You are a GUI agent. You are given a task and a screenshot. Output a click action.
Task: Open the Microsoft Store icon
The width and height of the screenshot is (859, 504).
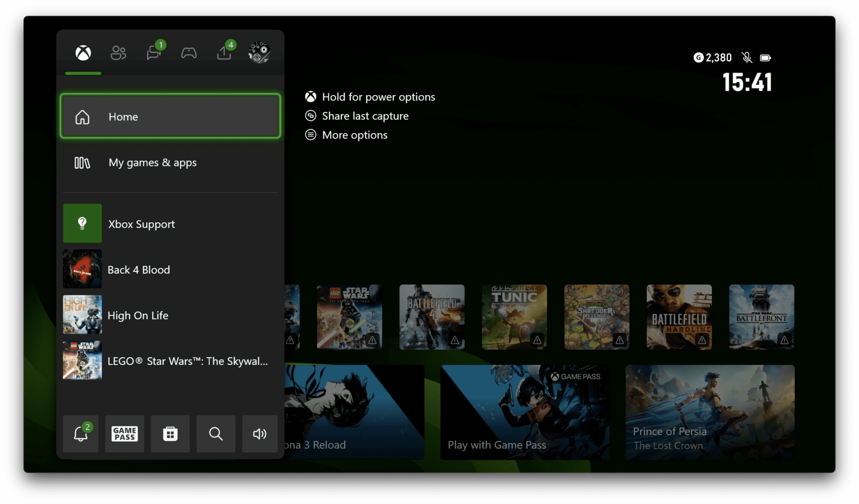click(x=170, y=434)
